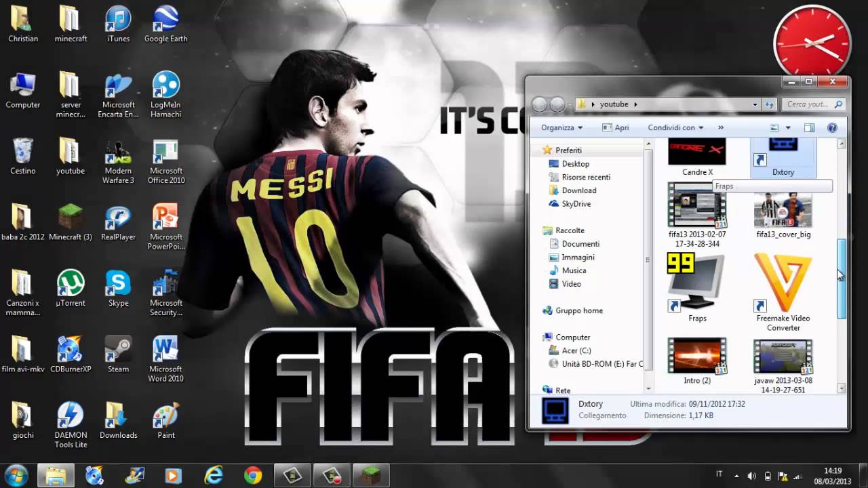Open the Condividi con dropdown
The width and height of the screenshot is (868, 488).
click(x=675, y=127)
